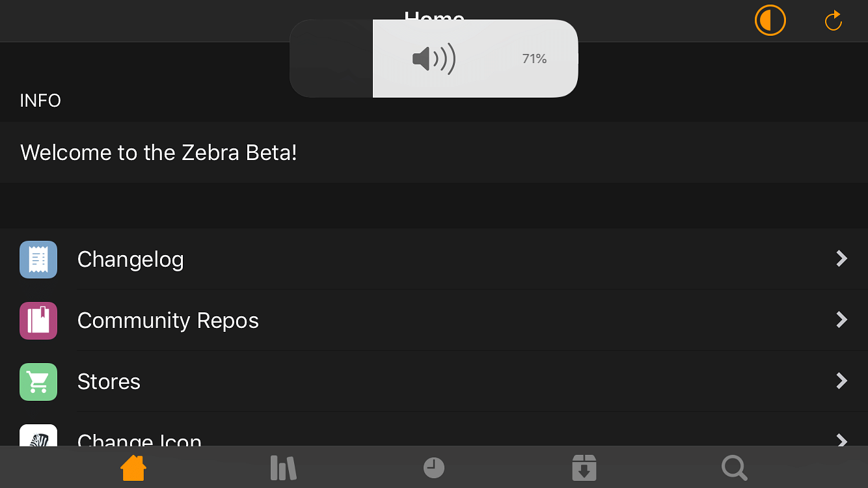Tap the orange refresh arrow icon
This screenshot has height=488, width=868.
[833, 21]
